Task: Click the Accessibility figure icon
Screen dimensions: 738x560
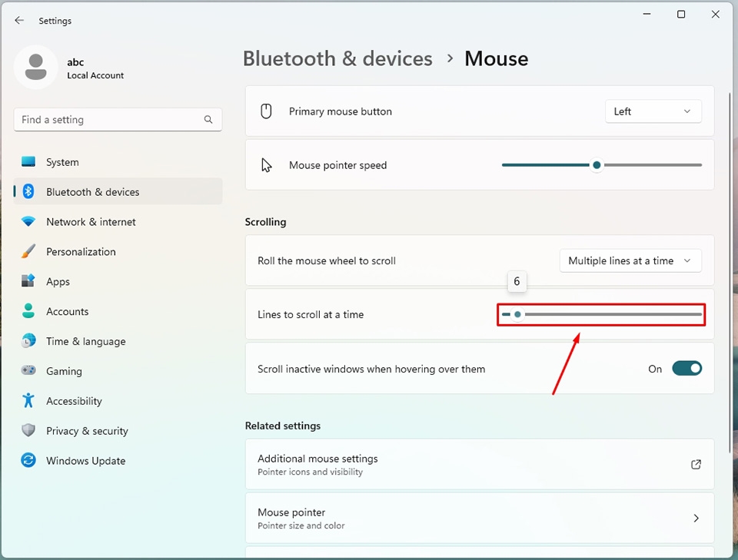Action: 28,400
